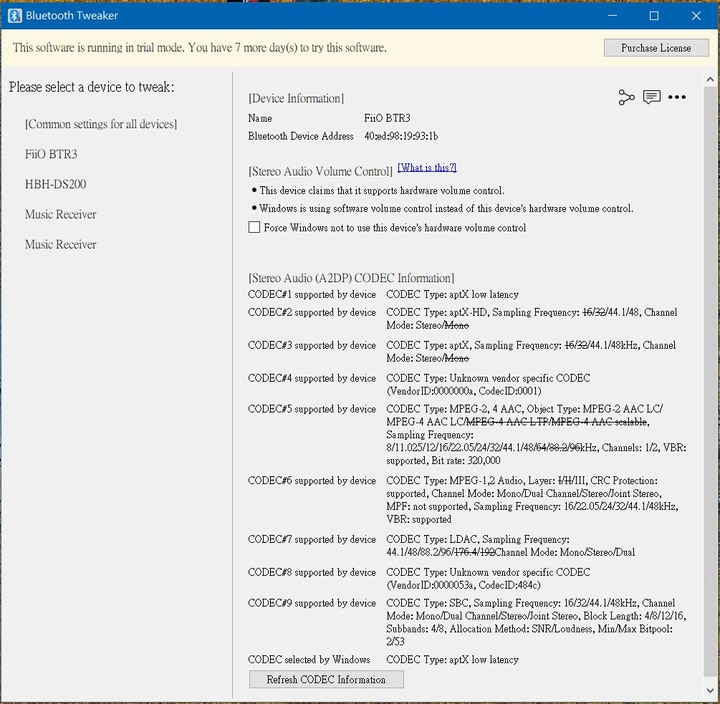The image size is (720, 704).
Task: Click the device name value FiiO BTR3
Action: tap(387, 118)
